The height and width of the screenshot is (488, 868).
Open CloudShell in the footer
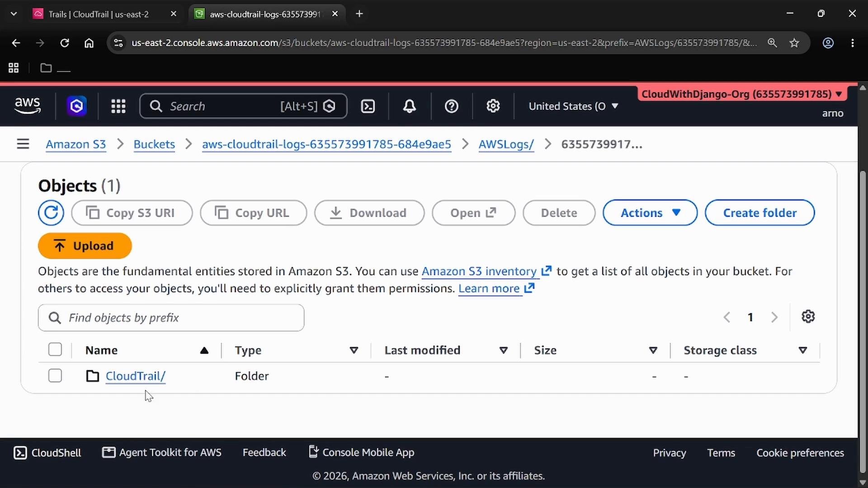click(47, 453)
